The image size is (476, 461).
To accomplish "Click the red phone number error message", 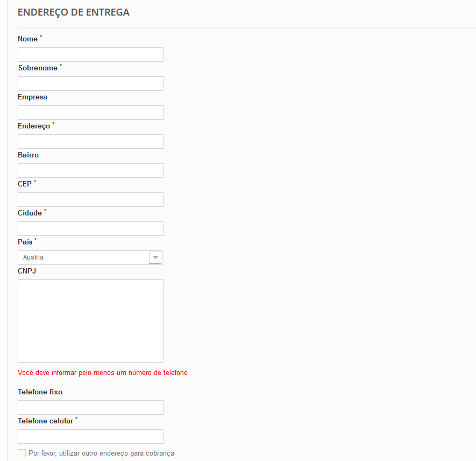I will tap(102, 372).
